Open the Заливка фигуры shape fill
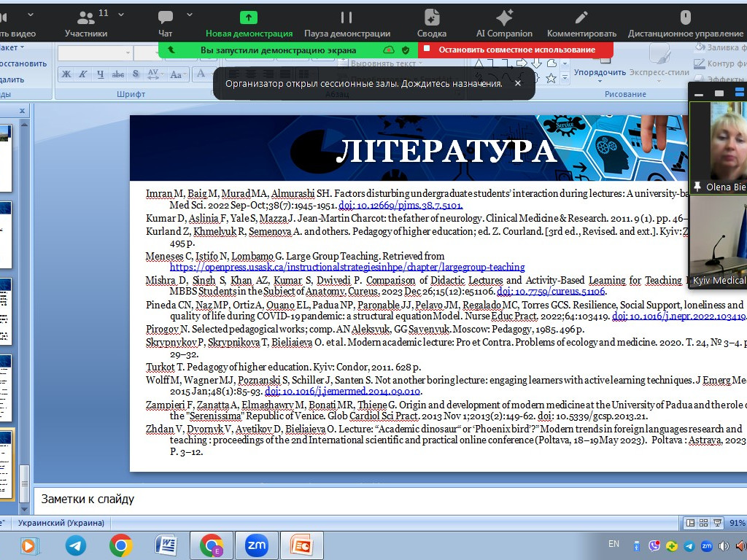Screen dimensions: 747x560 click(x=720, y=47)
